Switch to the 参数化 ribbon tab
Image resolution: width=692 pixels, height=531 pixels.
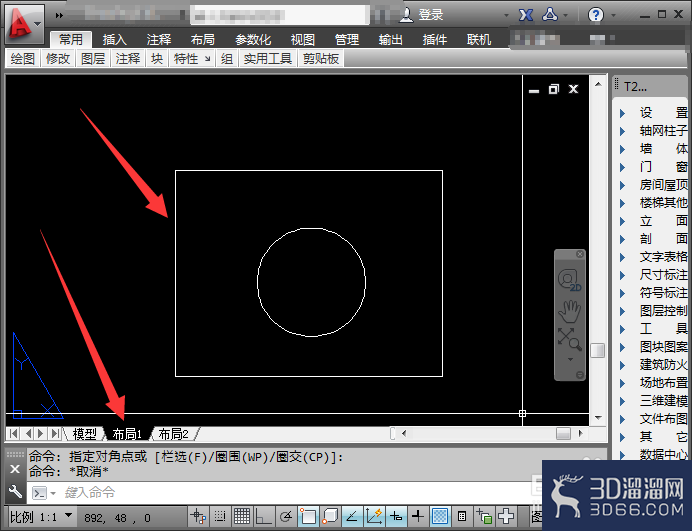[x=253, y=40]
